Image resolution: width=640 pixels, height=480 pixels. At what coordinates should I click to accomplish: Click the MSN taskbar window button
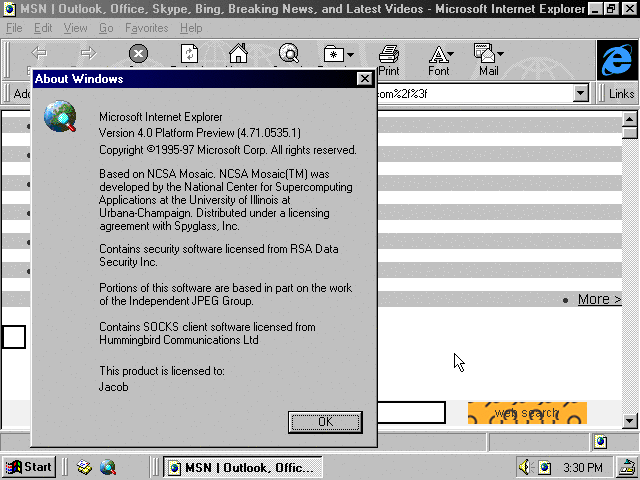(x=243, y=467)
